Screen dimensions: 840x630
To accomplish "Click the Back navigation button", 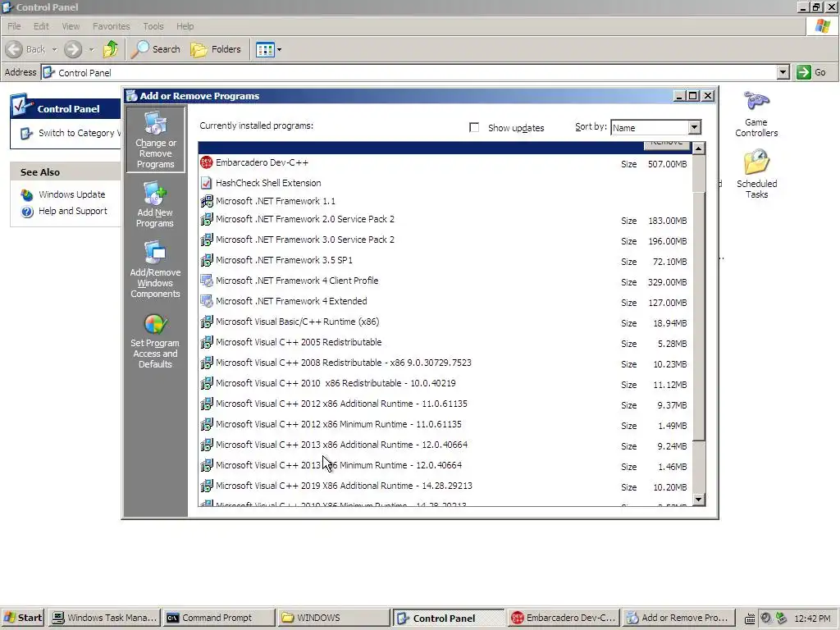I will pyautogui.click(x=25, y=49).
